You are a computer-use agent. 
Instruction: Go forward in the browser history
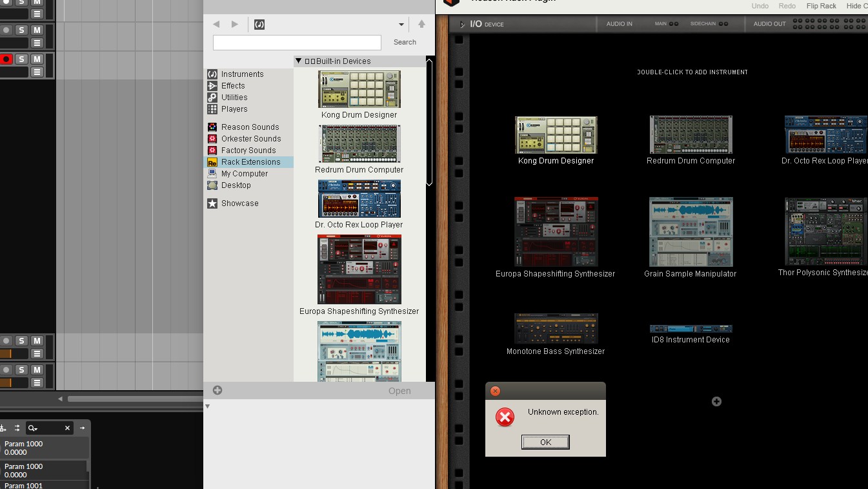[235, 24]
